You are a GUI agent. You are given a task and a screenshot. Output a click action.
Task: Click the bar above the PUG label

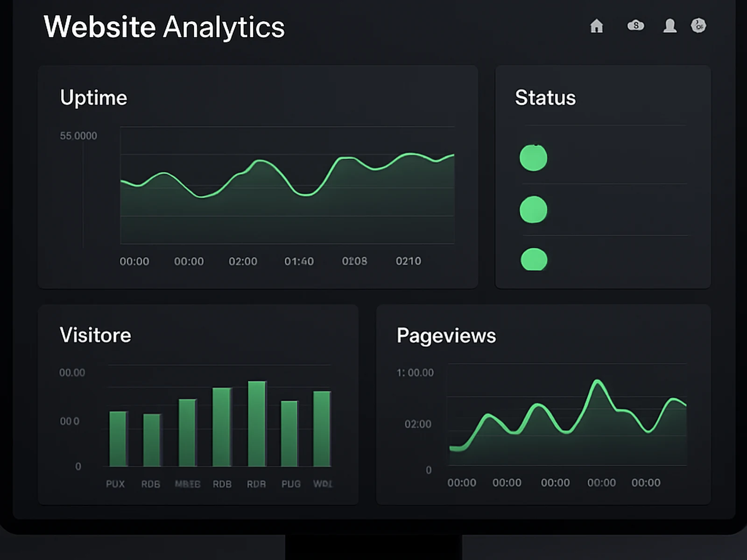(x=289, y=434)
